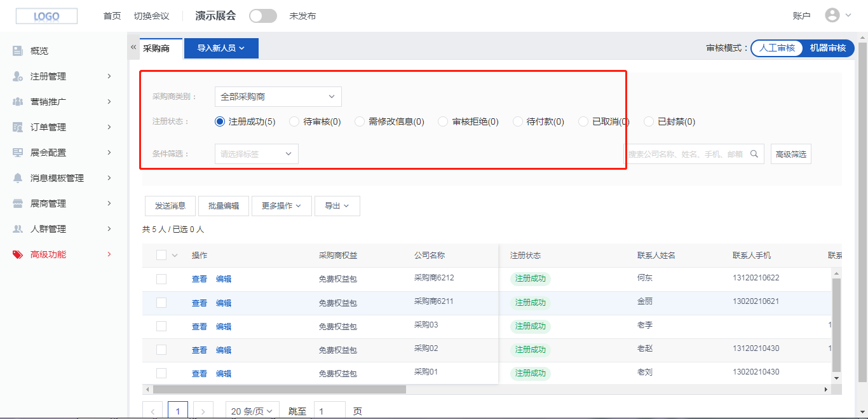Click 切换会议 in top navigation
The width and height of the screenshot is (868, 419).
point(151,16)
